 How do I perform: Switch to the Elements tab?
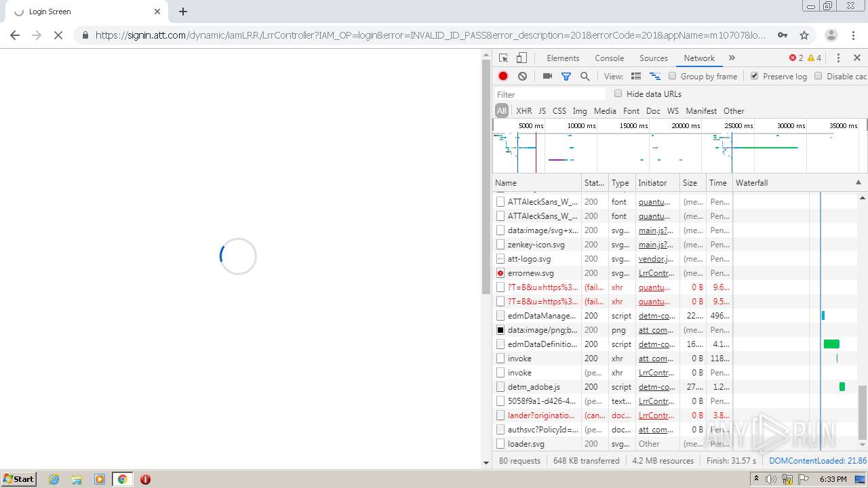tap(563, 58)
